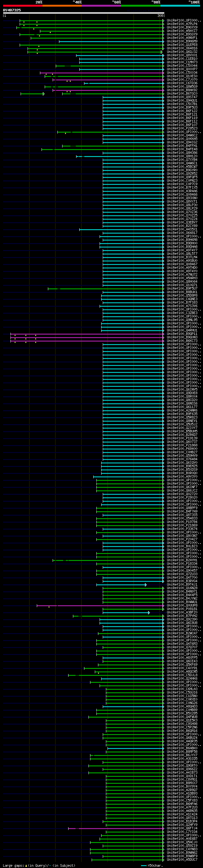
Task: Click UniRef100_B6KC73 label
Action: (x=182, y=341)
